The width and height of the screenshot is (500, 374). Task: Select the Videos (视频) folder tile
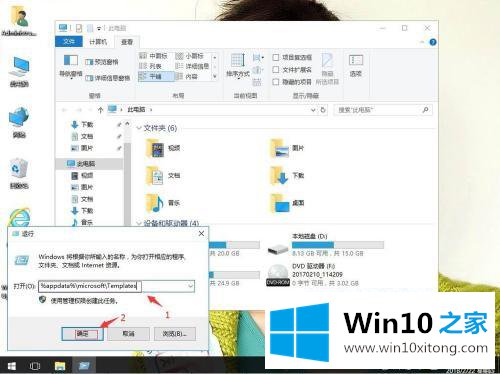[163, 148]
